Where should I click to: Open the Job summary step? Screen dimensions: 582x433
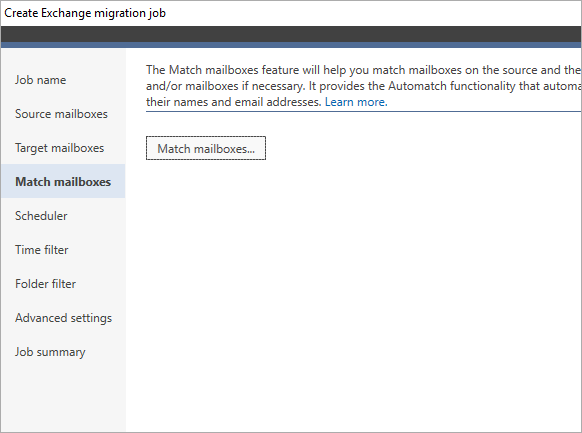click(50, 352)
